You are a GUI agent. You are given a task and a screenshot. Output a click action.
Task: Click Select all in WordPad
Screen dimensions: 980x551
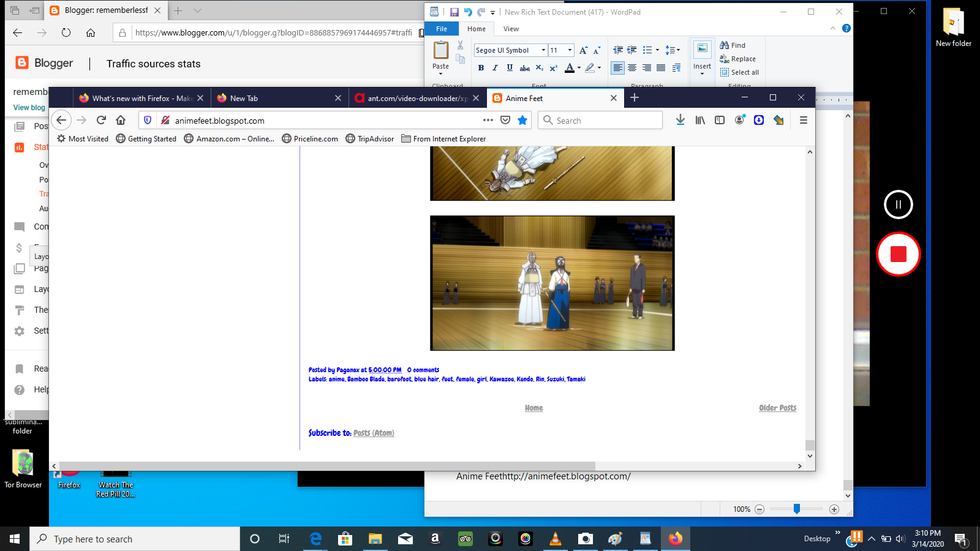tap(739, 72)
